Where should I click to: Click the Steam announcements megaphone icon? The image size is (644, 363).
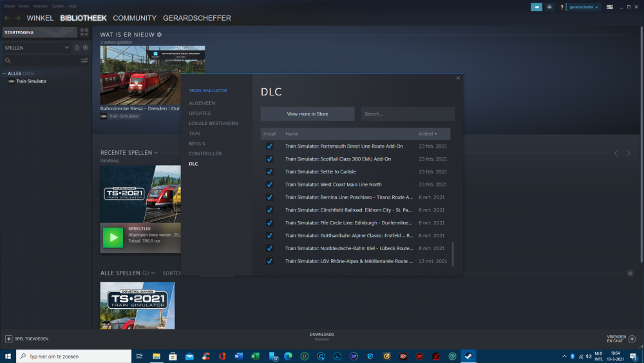536,7
